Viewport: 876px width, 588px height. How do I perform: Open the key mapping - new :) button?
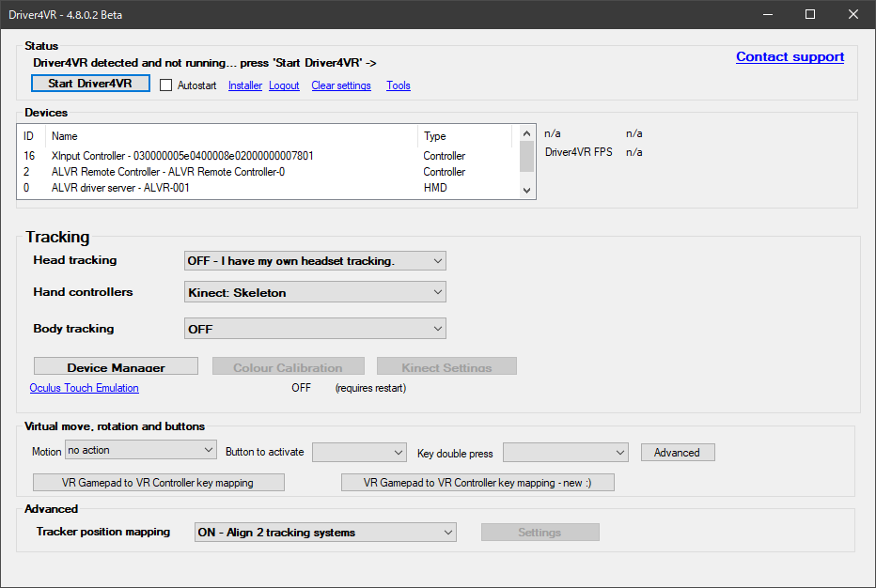tap(477, 483)
